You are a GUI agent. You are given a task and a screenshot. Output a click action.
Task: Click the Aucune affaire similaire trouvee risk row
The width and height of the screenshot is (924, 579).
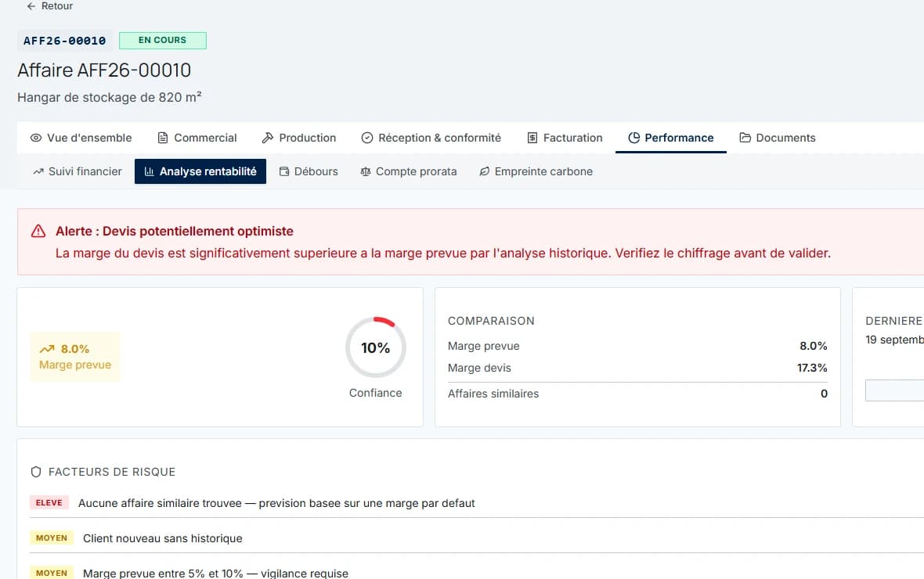(x=477, y=503)
